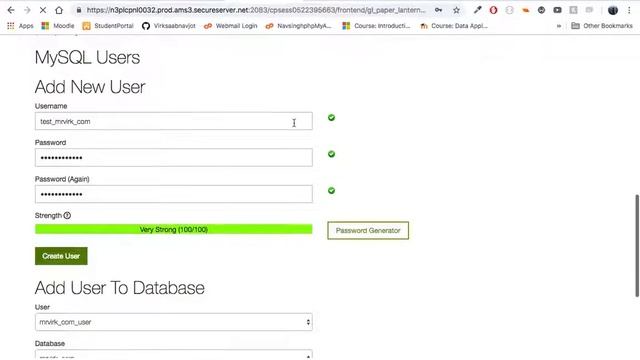
Task: Click the green checkmark beside Password
Action: [331, 154]
